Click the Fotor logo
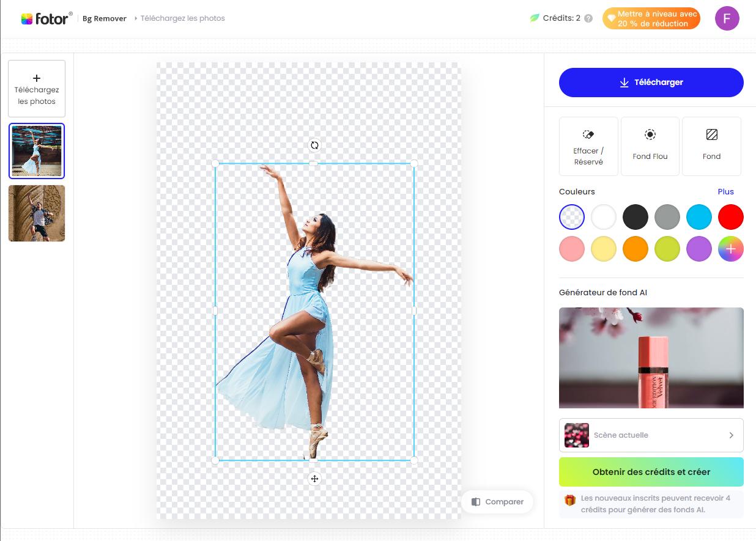The image size is (756, 541). click(46, 18)
